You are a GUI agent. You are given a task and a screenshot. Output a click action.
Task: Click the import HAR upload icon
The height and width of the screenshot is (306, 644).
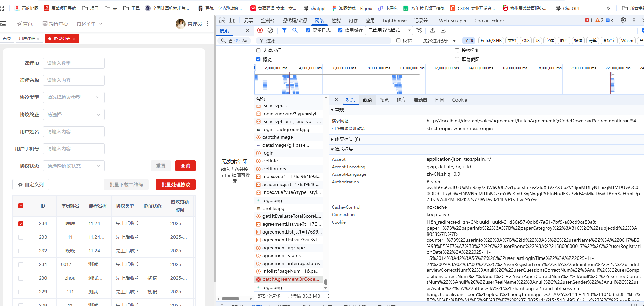(x=433, y=30)
